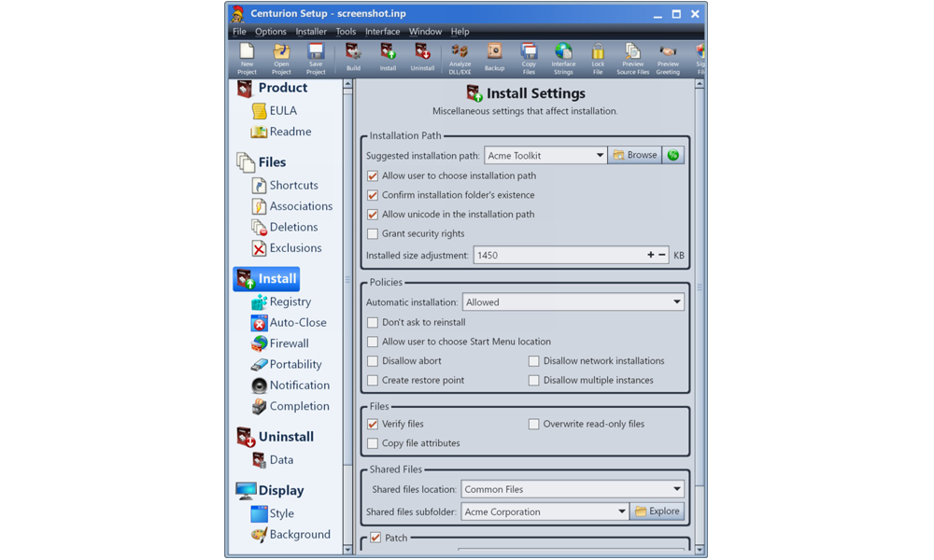Enable Grant security rights checkbox
Screen dimensions: 934x560
coord(373,233)
